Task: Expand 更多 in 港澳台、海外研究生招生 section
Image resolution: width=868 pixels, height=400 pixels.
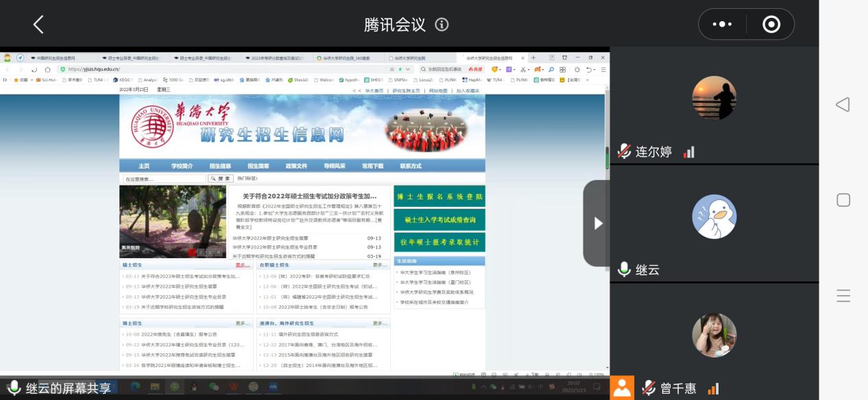Action: [x=379, y=323]
